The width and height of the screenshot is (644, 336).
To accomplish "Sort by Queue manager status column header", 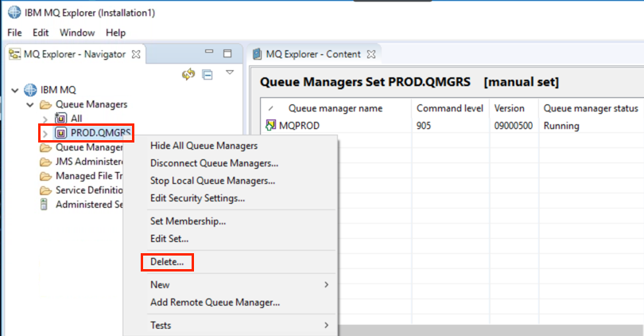I will coord(591,108).
